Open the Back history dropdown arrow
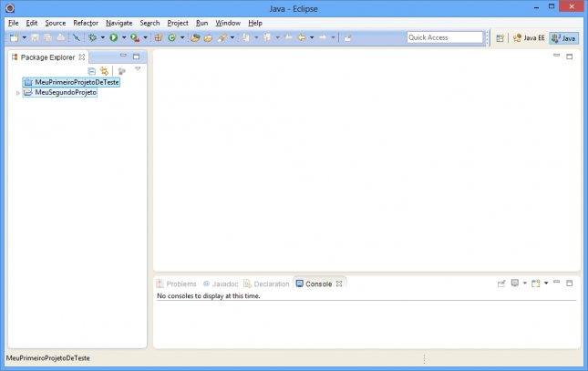 (312, 37)
